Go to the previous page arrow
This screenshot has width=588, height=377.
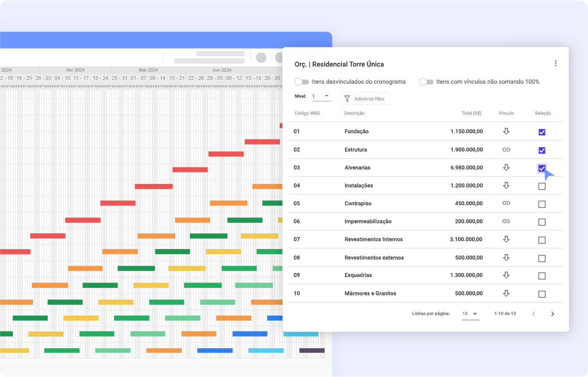[533, 314]
